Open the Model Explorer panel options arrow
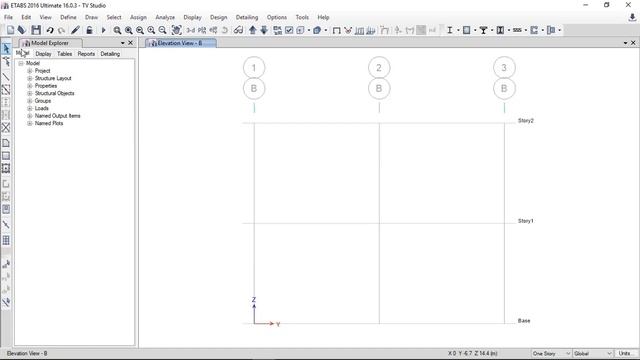This screenshot has height=360, width=640. [x=122, y=43]
